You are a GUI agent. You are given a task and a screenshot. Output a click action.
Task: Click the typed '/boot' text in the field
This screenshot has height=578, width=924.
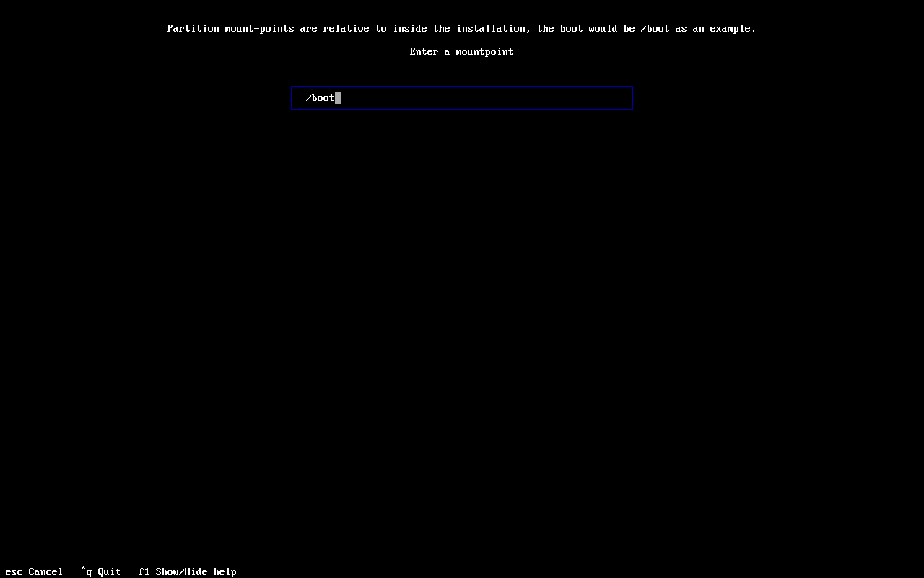[320, 98]
